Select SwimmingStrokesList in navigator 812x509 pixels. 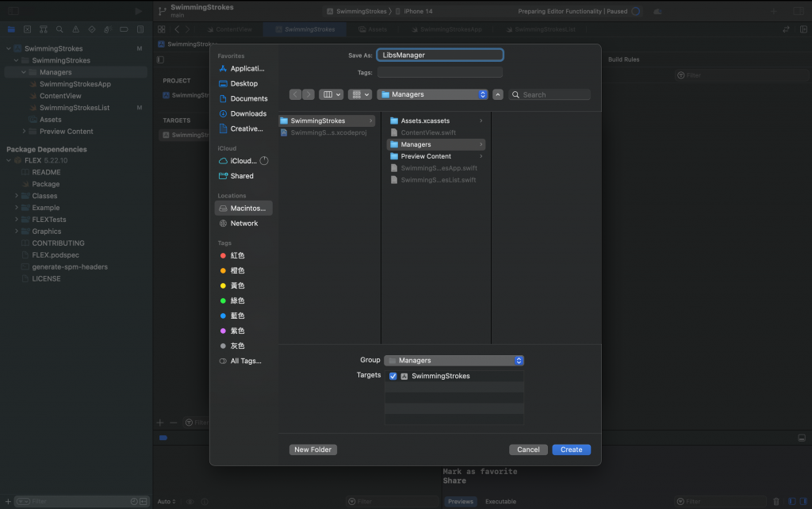pyautogui.click(x=75, y=108)
